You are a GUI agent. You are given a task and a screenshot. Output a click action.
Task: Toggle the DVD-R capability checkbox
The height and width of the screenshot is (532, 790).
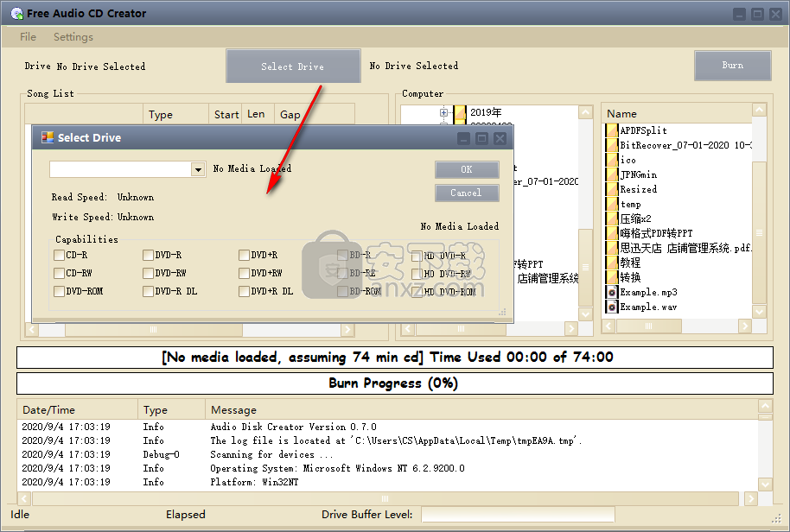point(148,255)
